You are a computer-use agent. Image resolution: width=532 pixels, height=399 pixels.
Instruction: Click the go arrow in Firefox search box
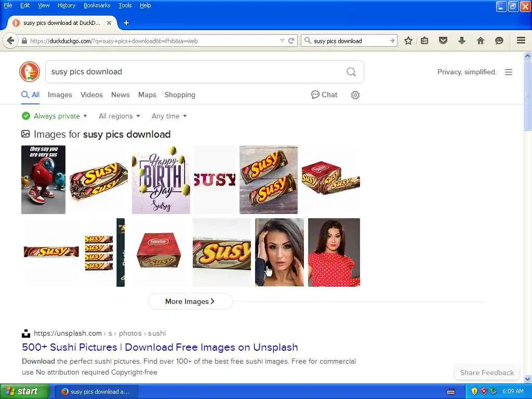392,41
